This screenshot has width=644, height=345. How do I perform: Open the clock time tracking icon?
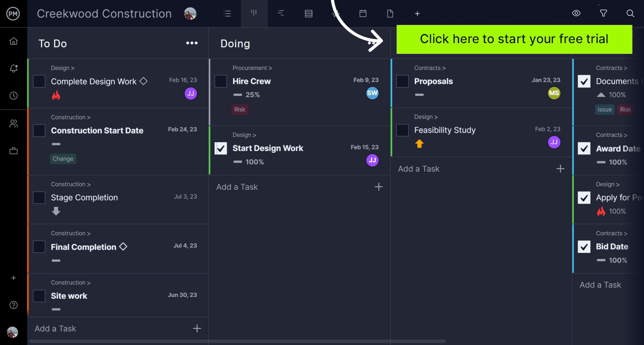pos(14,96)
